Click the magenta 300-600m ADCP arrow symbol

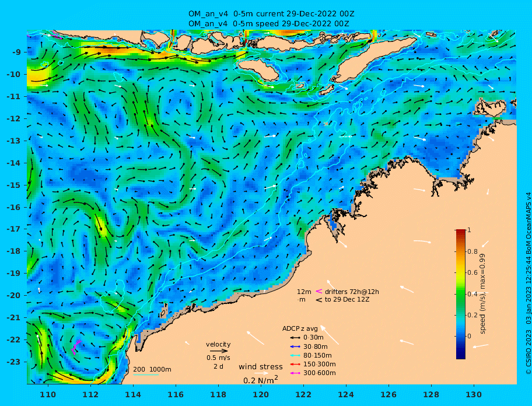(x=295, y=373)
